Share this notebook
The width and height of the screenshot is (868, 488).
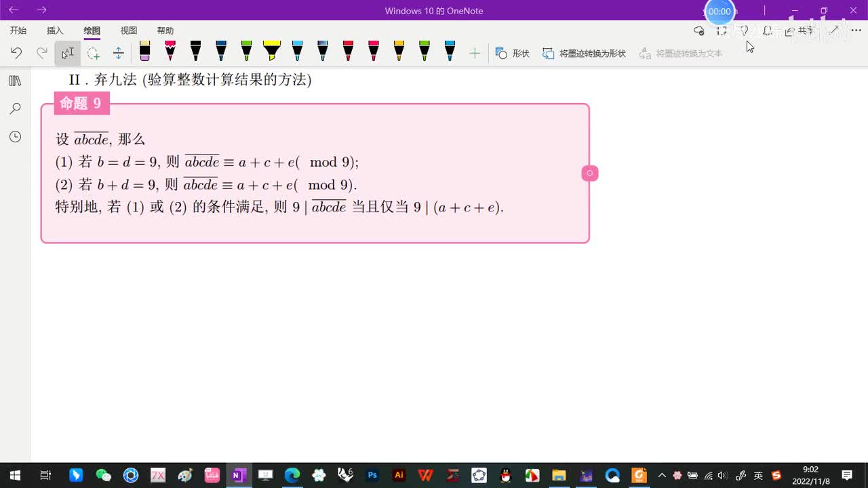click(800, 30)
